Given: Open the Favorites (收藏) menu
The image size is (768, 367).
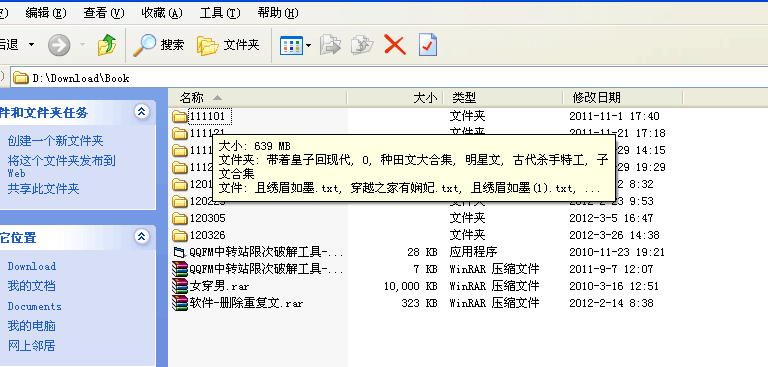Looking at the screenshot, I should click(x=162, y=13).
